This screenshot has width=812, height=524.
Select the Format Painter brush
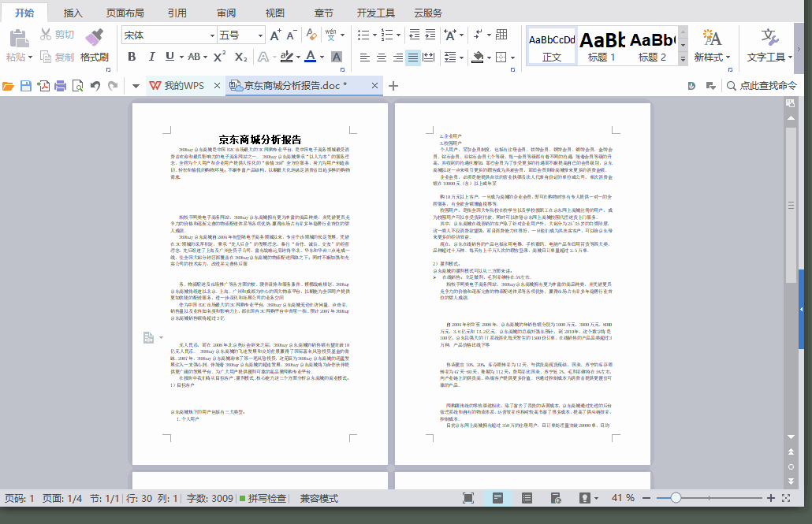[x=95, y=37]
